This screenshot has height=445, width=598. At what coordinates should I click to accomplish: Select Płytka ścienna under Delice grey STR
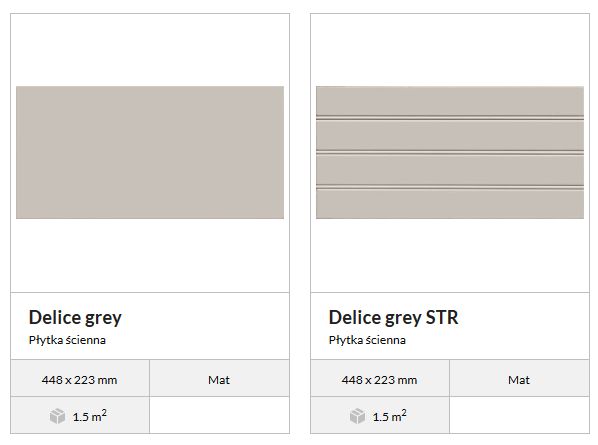pyautogui.click(x=367, y=340)
